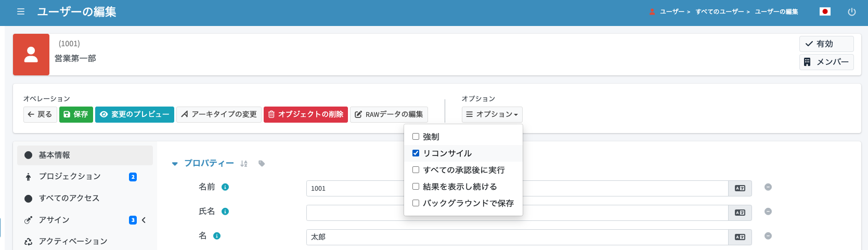Click the オブジェクトの削除 button
This screenshot has height=250, width=868.
pyautogui.click(x=306, y=114)
